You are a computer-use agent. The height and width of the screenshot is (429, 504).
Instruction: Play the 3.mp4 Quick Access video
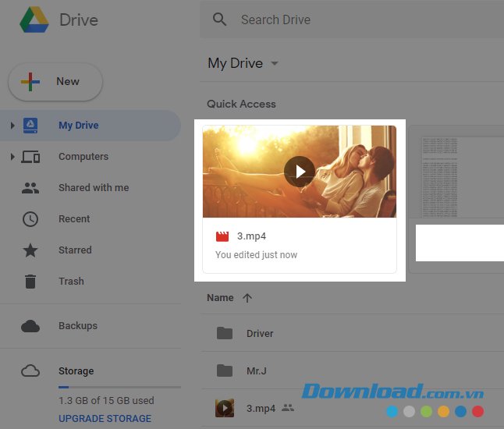tap(300, 172)
